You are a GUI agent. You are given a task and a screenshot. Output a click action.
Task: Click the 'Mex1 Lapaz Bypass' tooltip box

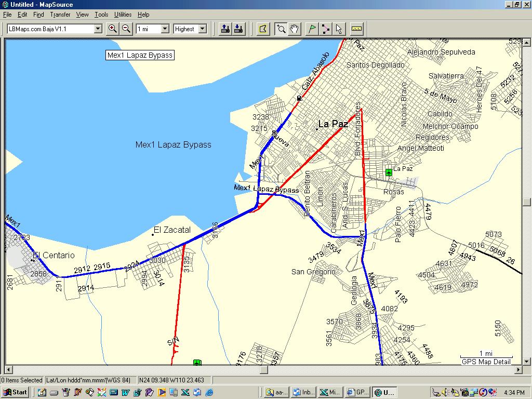click(x=140, y=55)
